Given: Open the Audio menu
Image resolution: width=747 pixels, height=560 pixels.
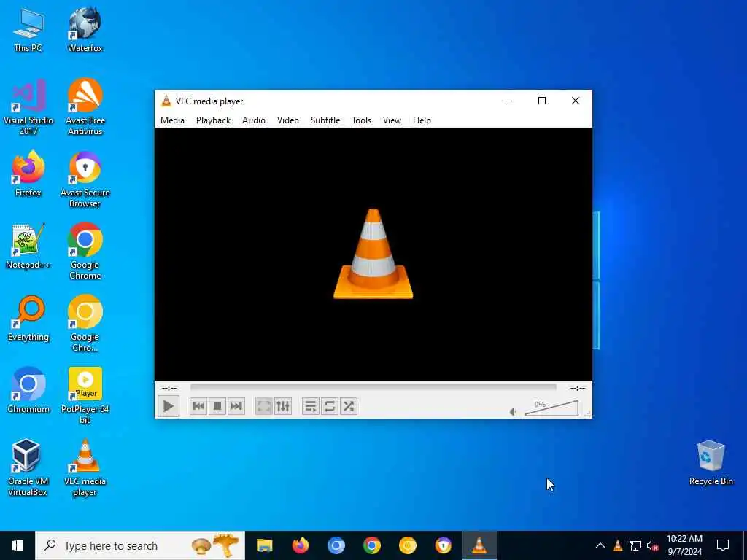Looking at the screenshot, I should [x=254, y=120].
